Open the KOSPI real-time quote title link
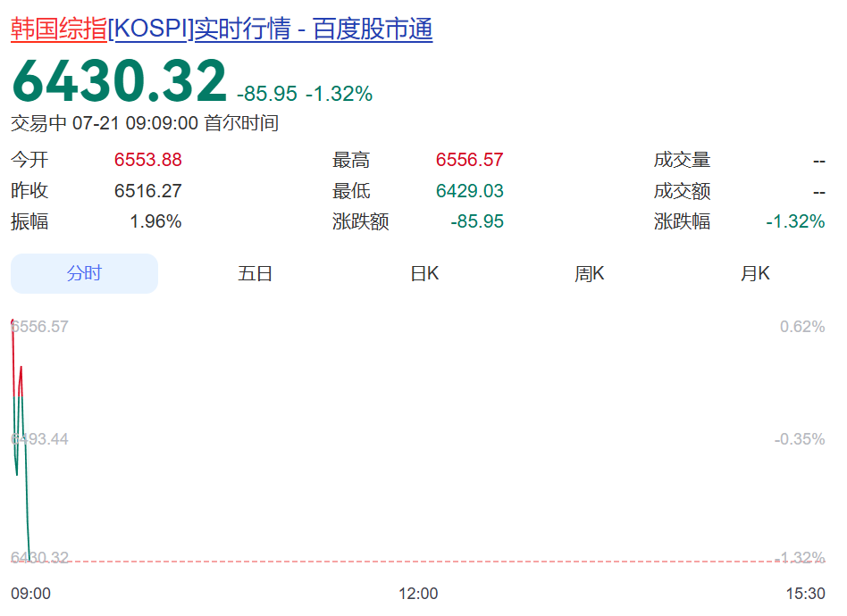The width and height of the screenshot is (847, 616). point(222,29)
